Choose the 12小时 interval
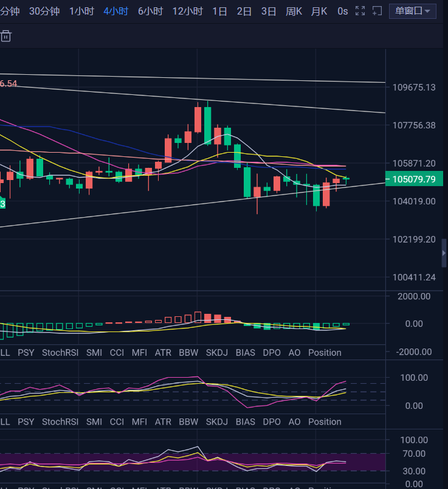448x489 pixels. pyautogui.click(x=188, y=11)
